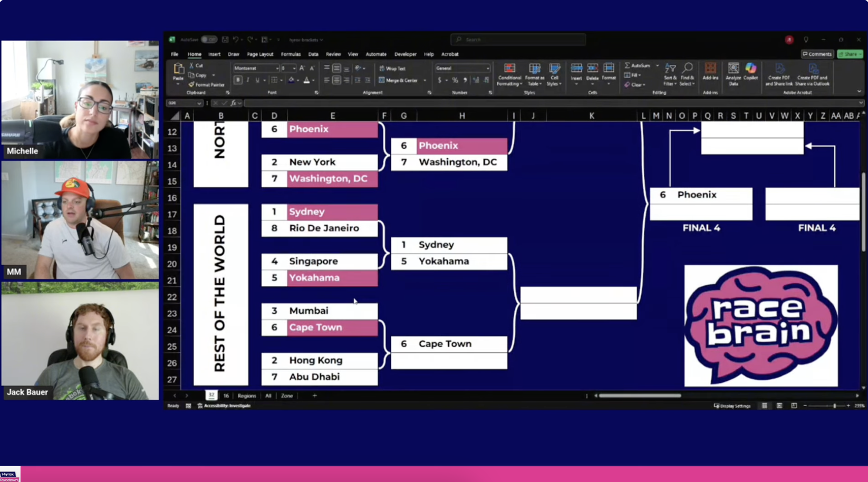This screenshot has width=868, height=482.
Task: Open Display Settings in status bar
Action: point(732,406)
